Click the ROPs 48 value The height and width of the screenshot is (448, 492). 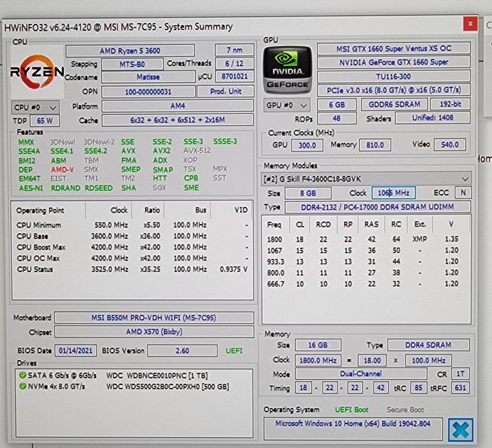pyautogui.click(x=337, y=118)
